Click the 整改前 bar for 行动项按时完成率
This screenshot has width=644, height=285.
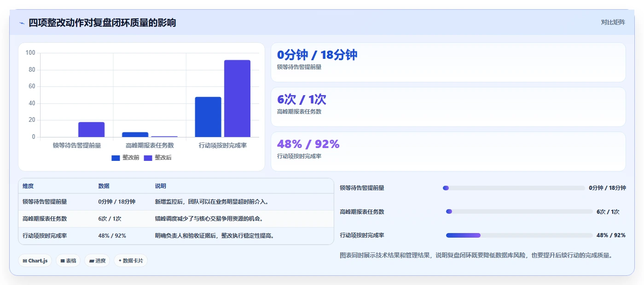208,117
